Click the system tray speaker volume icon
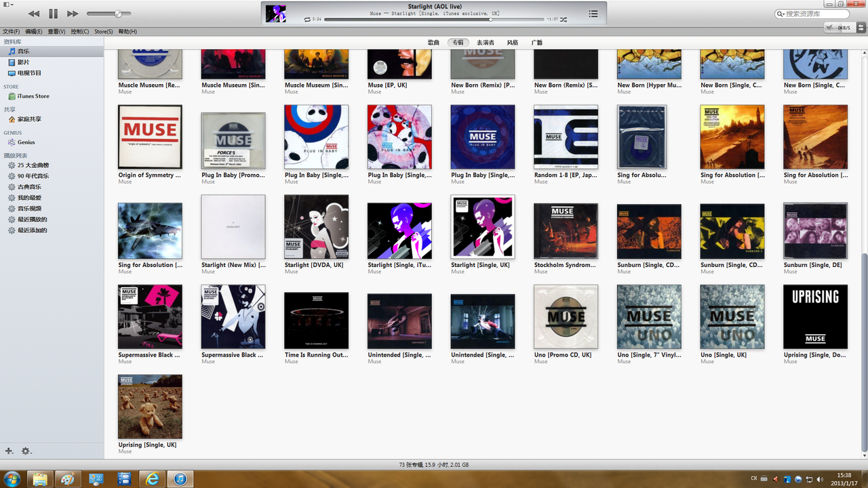Image resolution: width=868 pixels, height=488 pixels. pyautogui.click(x=821, y=479)
